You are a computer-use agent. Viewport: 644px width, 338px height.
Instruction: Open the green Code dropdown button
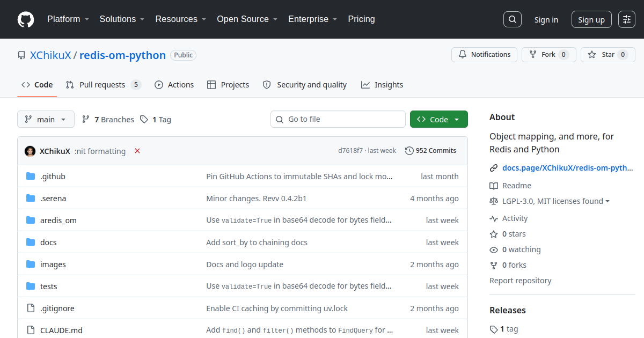[439, 119]
